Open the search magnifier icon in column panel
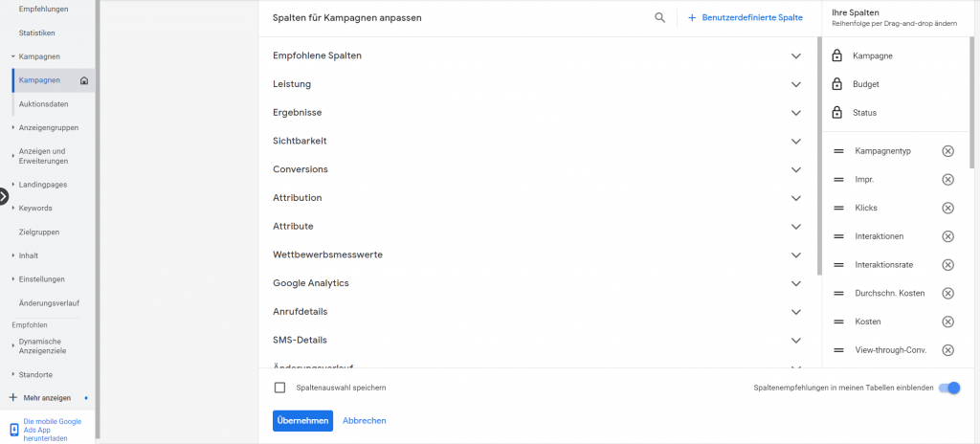Screen dimensions: 980x444 [659, 17]
